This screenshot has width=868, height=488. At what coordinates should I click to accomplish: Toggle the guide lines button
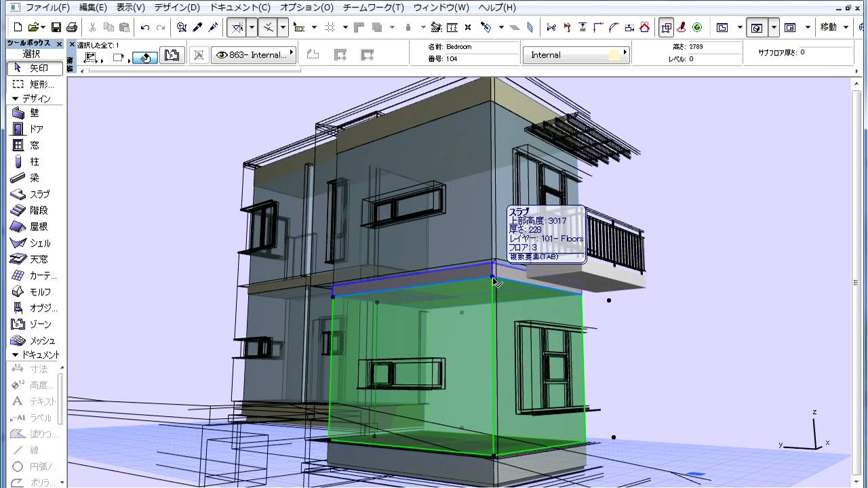(x=236, y=27)
